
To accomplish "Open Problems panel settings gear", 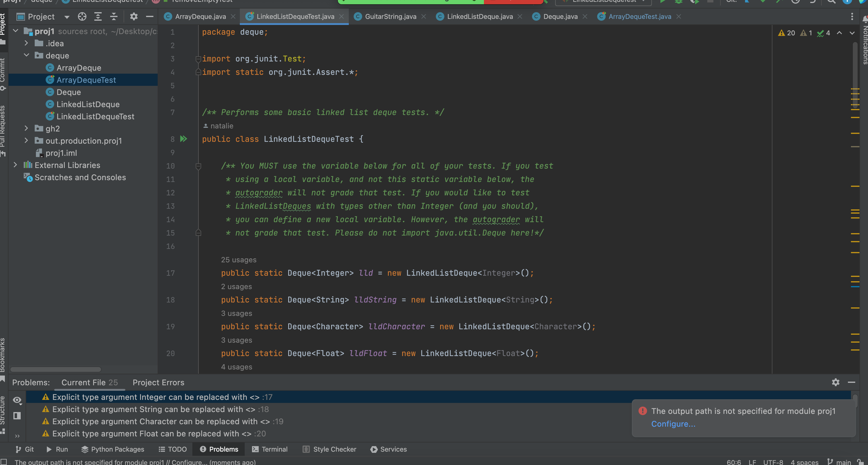I will click(835, 382).
